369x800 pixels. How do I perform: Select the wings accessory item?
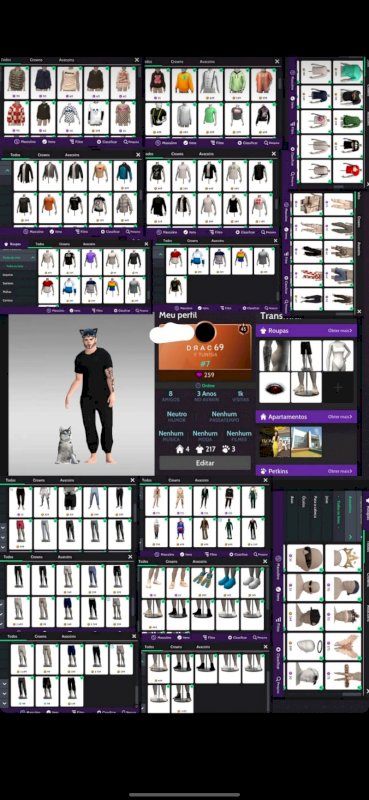pyautogui.click(x=343, y=646)
